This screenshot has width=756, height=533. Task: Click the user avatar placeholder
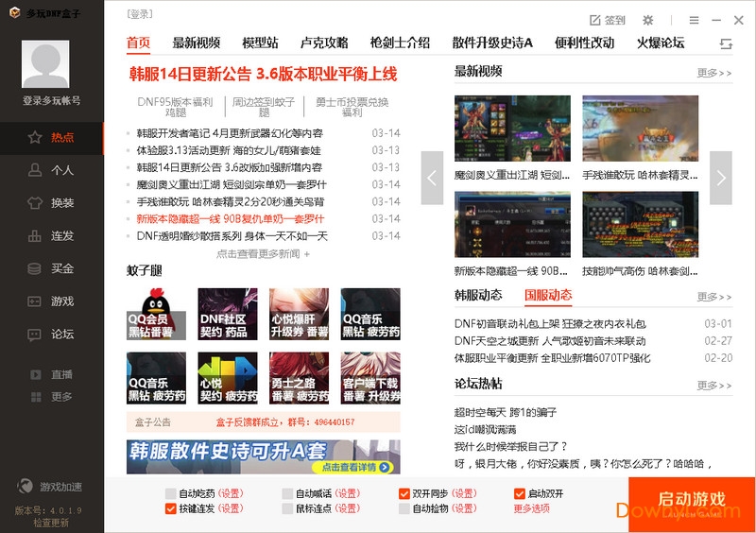(45, 64)
